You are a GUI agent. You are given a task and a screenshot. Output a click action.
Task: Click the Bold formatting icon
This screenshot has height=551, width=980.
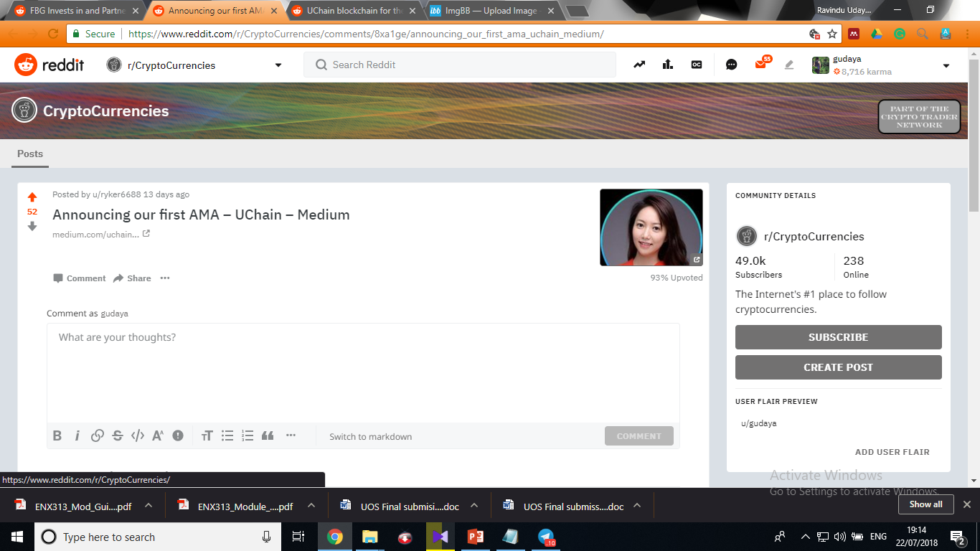coord(57,435)
